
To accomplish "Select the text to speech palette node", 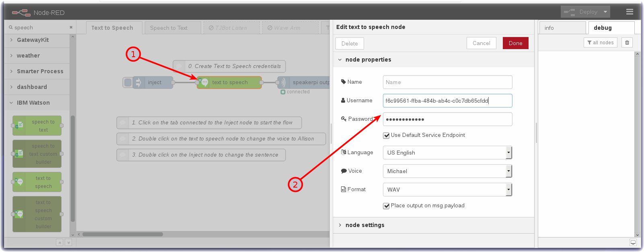I will [x=37, y=182].
